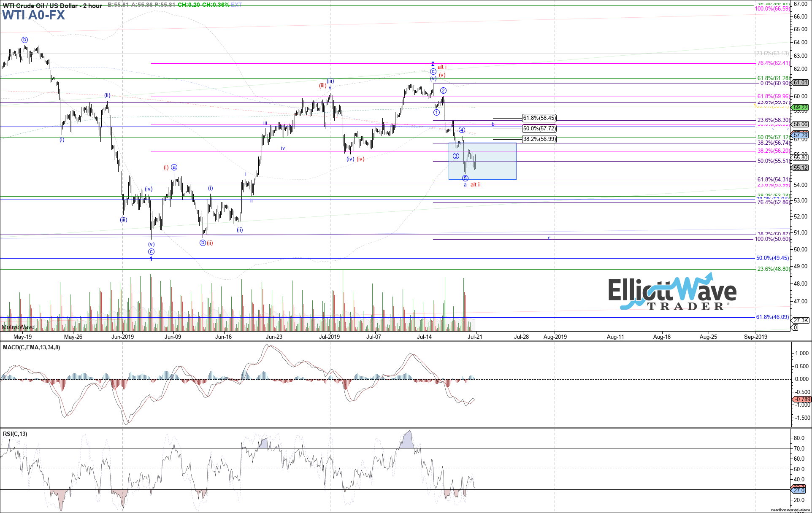Select the WTI A0-FX chart title label
This screenshot has width=812, height=513.
point(33,16)
